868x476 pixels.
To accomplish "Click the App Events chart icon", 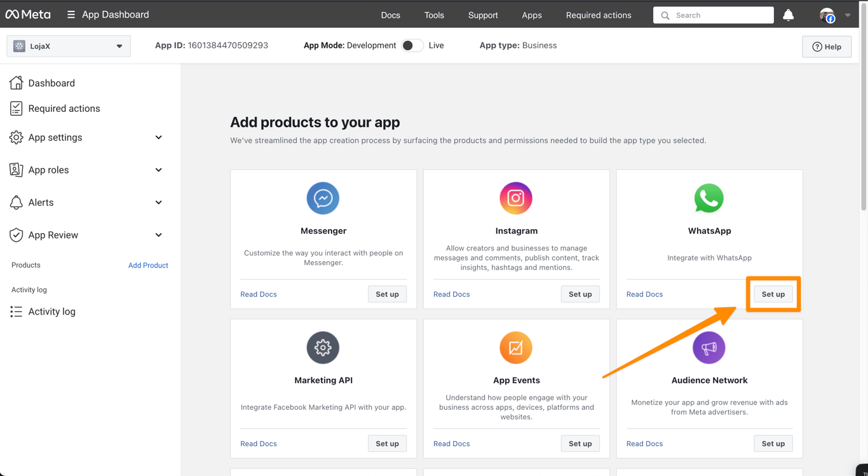I will (x=516, y=348).
